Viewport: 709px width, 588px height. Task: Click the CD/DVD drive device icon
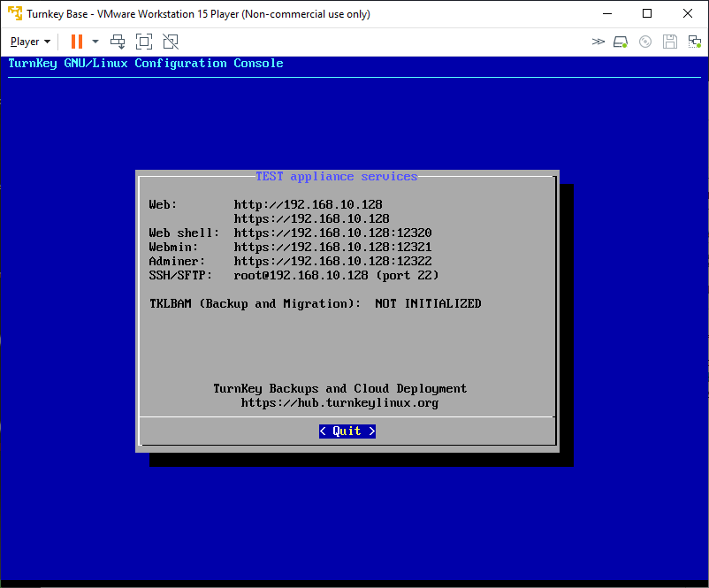(645, 42)
